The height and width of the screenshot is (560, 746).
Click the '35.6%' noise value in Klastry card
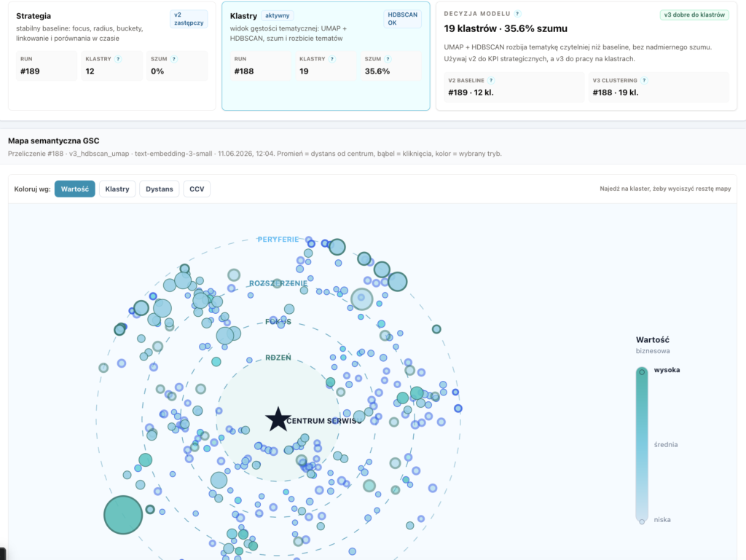pos(377,71)
